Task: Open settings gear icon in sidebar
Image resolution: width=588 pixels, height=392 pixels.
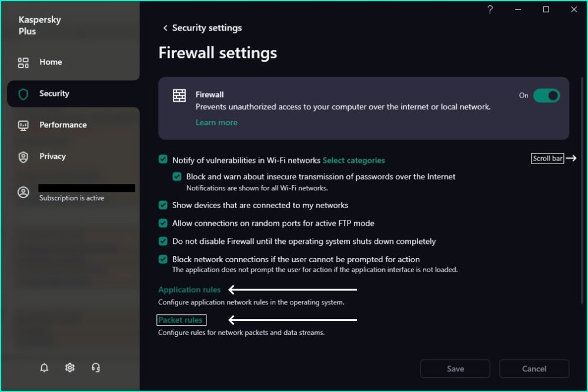Action: pos(70,368)
